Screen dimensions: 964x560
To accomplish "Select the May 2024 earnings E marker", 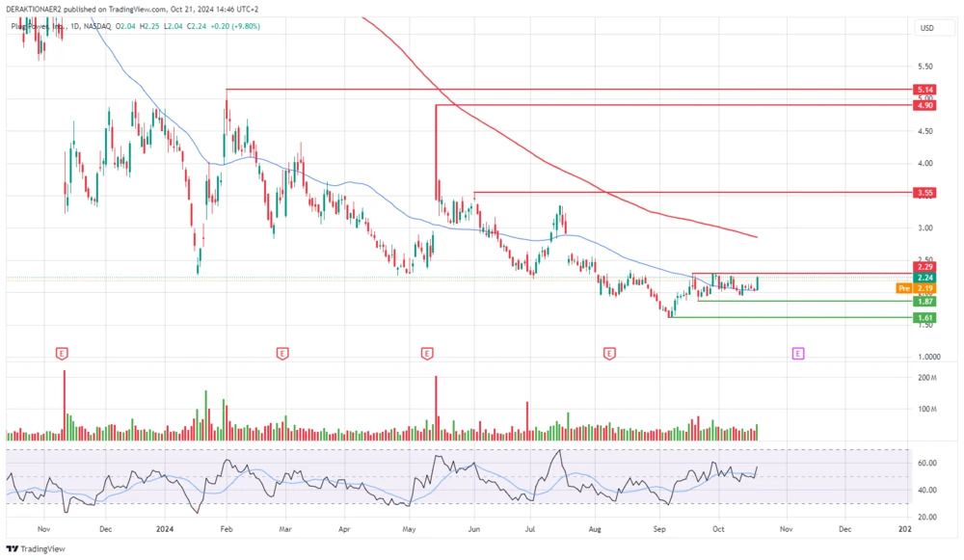I will tap(426, 354).
